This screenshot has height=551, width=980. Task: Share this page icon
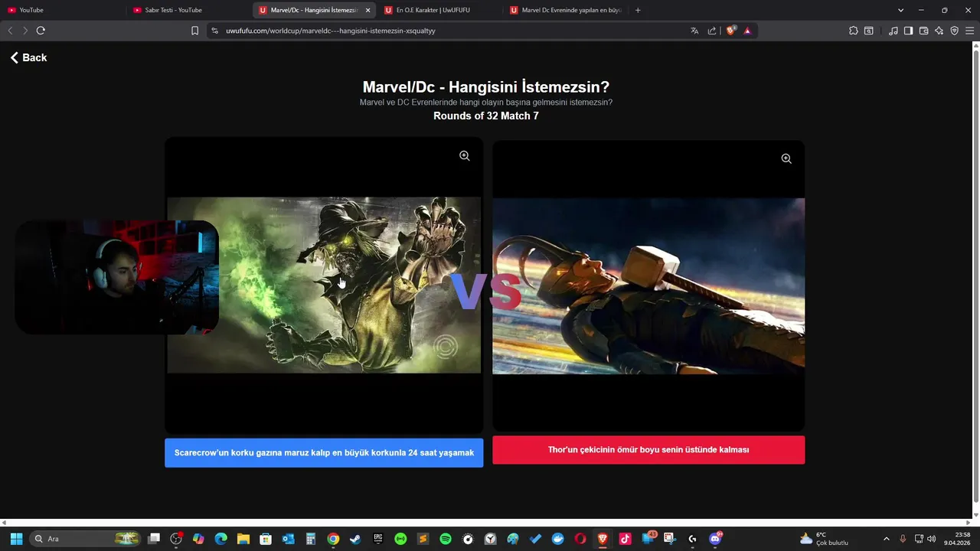pos(712,31)
